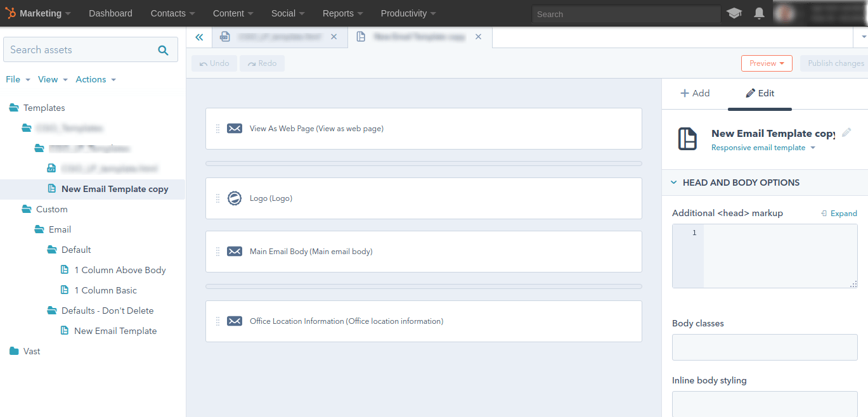Click the envelope icon on Main Email Body
This screenshot has height=417, width=868.
[x=235, y=251]
